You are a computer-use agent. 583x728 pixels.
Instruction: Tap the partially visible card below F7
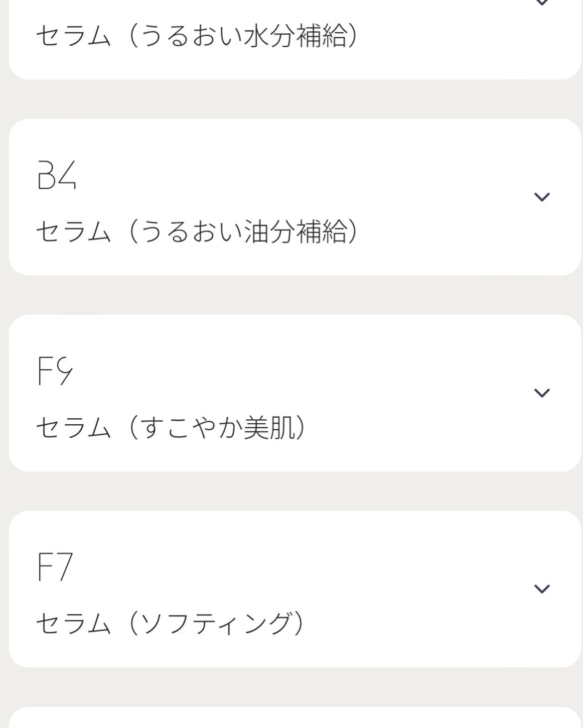[x=295, y=719]
